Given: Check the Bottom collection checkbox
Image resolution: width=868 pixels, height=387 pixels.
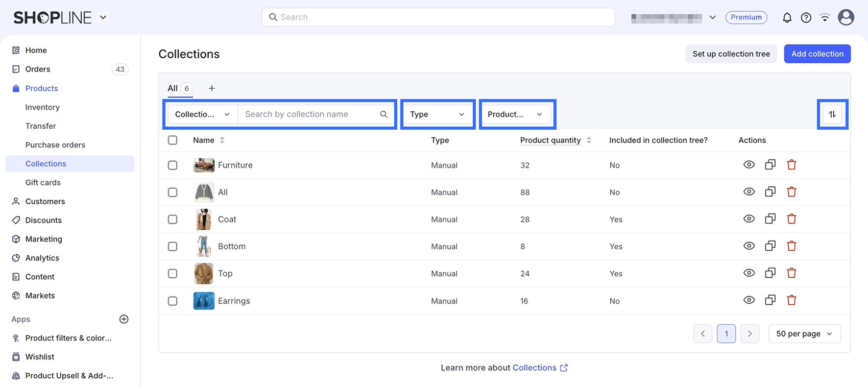Looking at the screenshot, I should pyautogui.click(x=173, y=247).
